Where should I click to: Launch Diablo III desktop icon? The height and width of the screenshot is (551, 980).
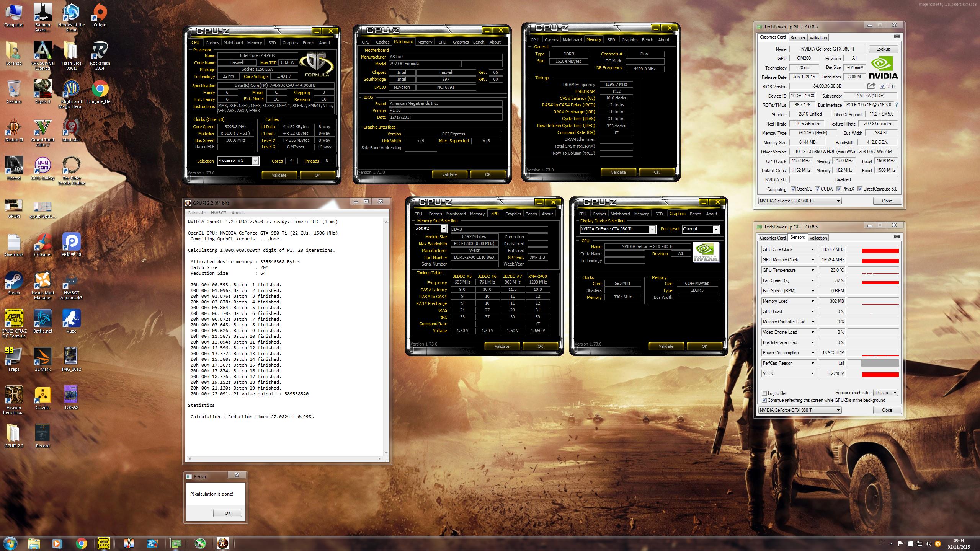tap(14, 130)
